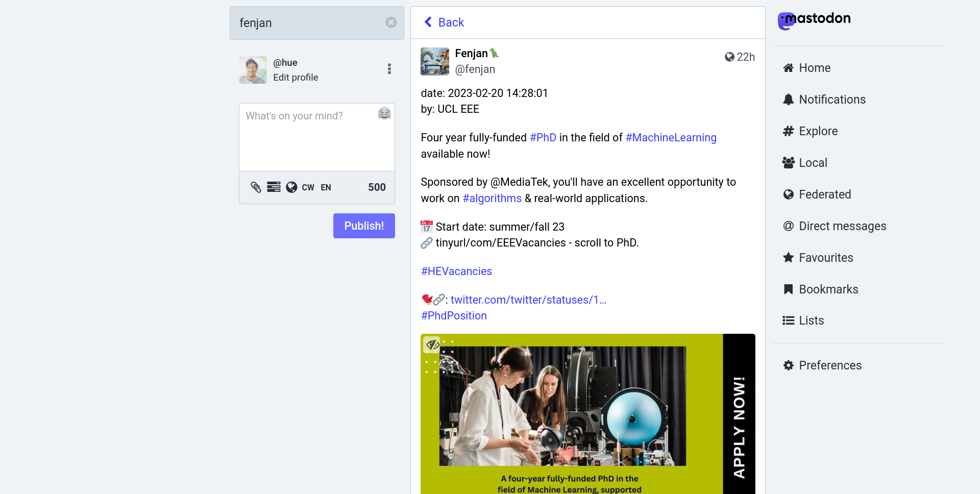Viewport: 980px width, 494px height.
Task: Open the #PhD hashtag
Action: pos(543,138)
